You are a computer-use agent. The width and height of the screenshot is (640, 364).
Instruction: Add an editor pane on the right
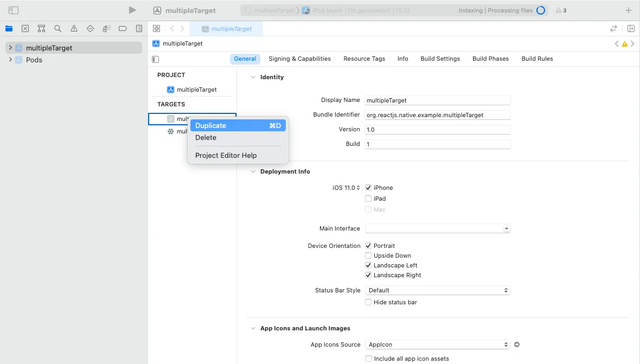click(x=631, y=29)
